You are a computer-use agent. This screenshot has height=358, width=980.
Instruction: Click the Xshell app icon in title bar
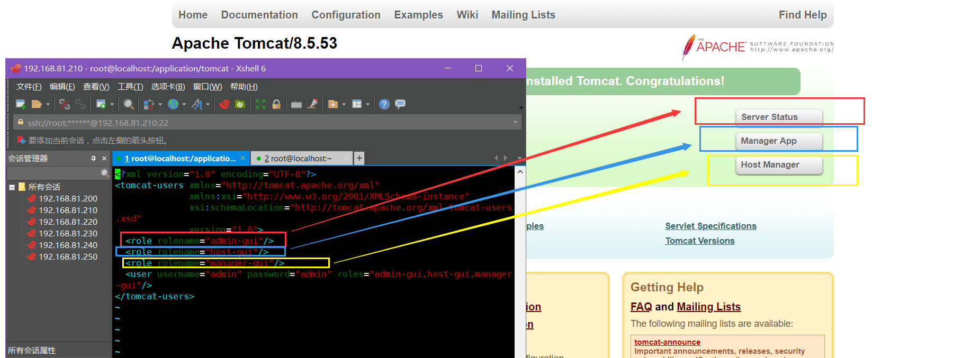click(16, 68)
